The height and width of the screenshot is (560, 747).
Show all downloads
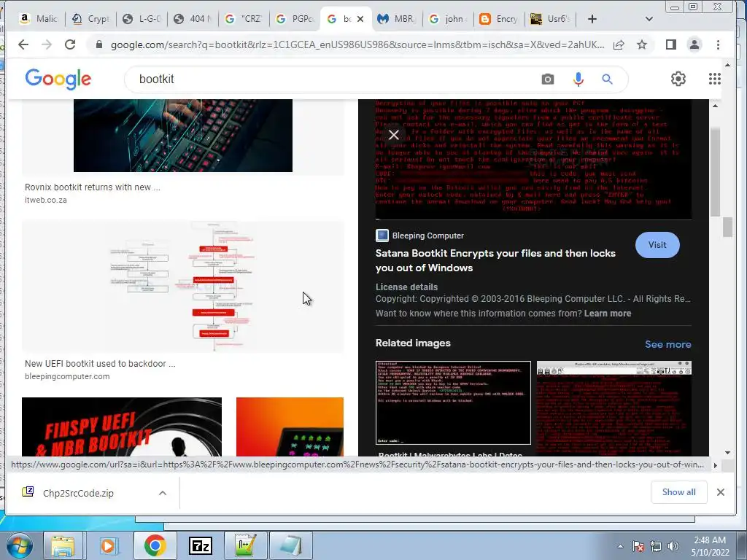678,492
